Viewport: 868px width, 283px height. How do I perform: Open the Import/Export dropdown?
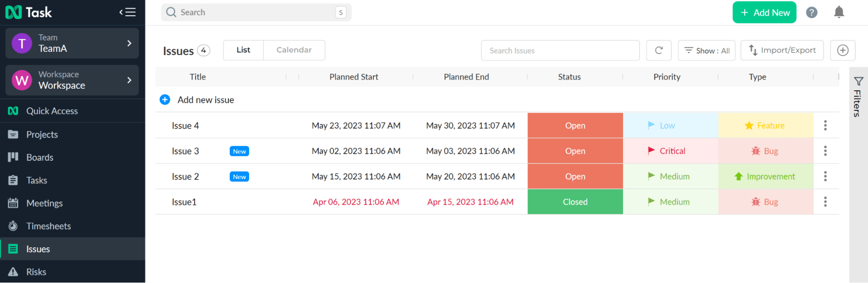coord(782,50)
